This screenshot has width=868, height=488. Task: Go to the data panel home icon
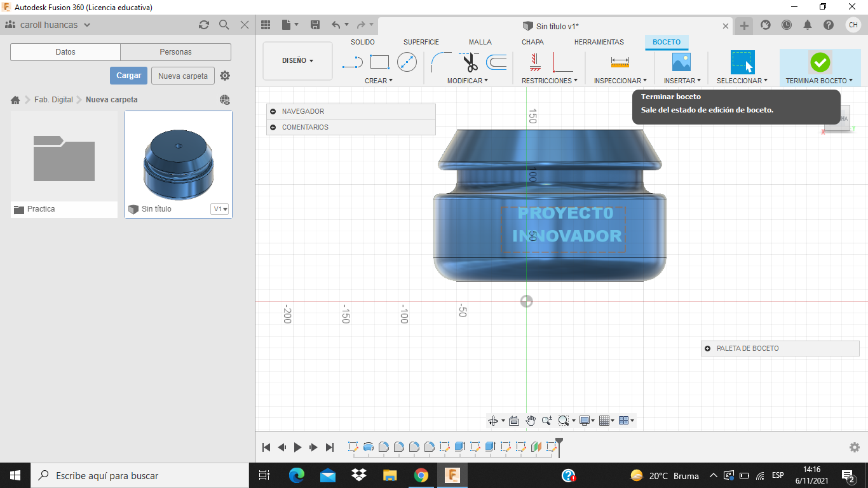coord(15,100)
